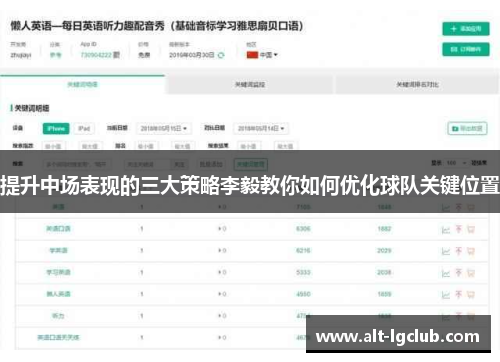Select iPad device filter
The image size is (500, 362).
[84, 129]
